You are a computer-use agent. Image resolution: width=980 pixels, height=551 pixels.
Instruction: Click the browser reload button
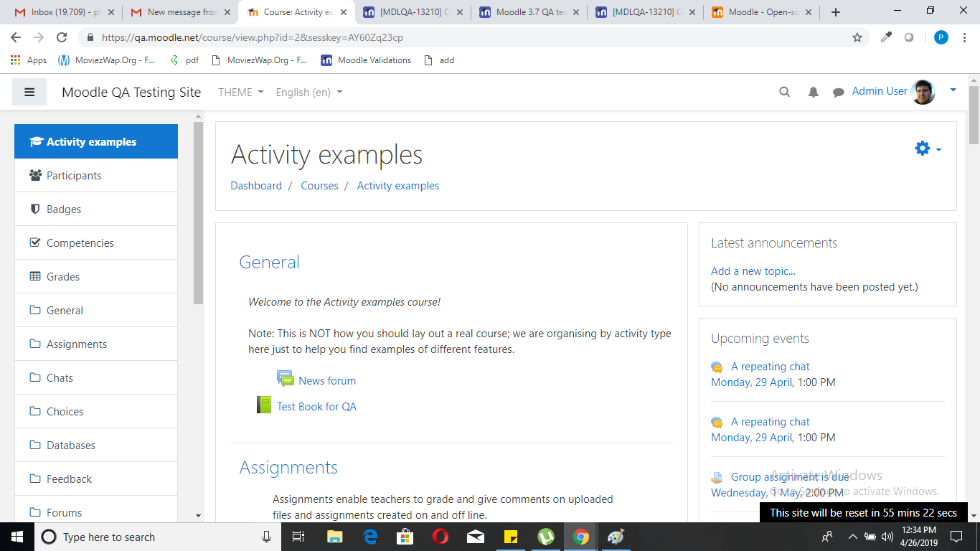coord(62,37)
